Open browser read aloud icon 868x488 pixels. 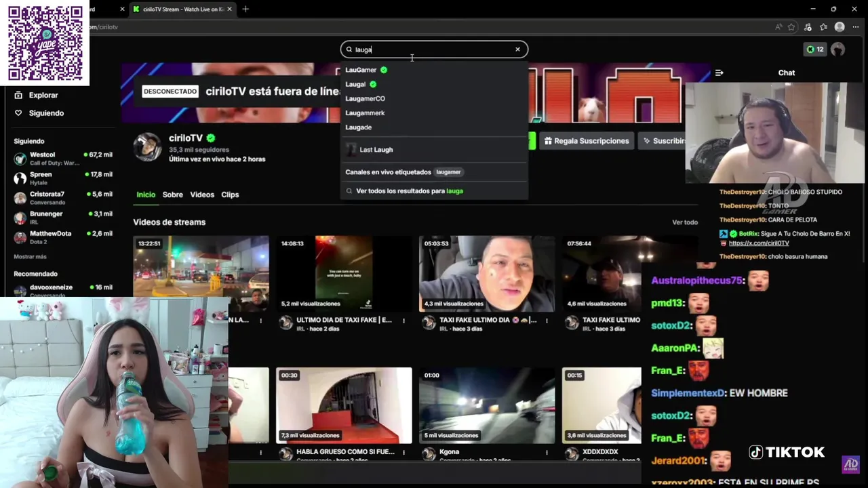(778, 27)
